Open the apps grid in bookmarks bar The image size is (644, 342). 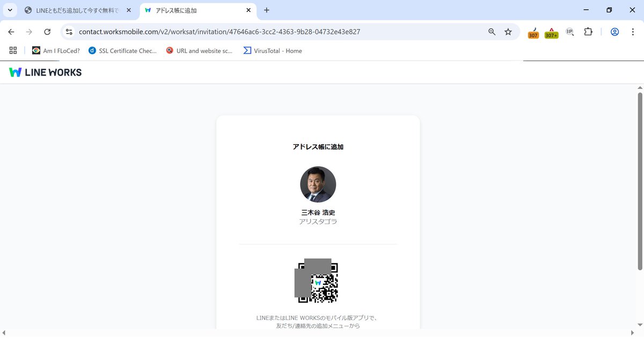tap(13, 50)
